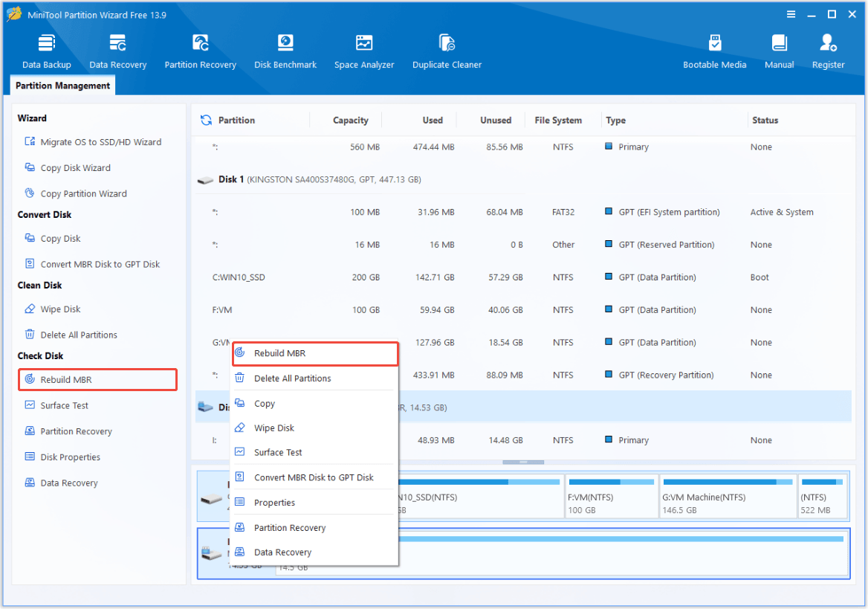Select Wipe Disk from the context menu
Viewport: 868px width, 609px height.
(x=314, y=428)
